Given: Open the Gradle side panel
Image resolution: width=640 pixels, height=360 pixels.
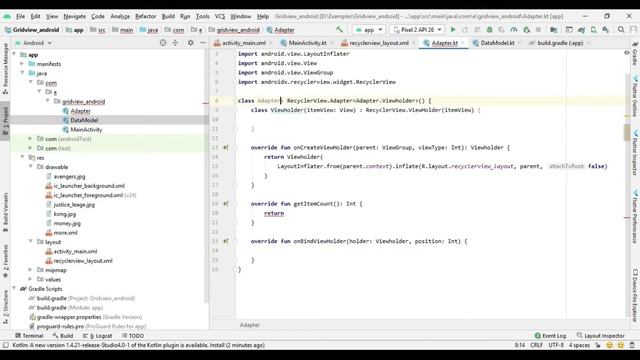Looking at the screenshot, I should coord(635,54).
